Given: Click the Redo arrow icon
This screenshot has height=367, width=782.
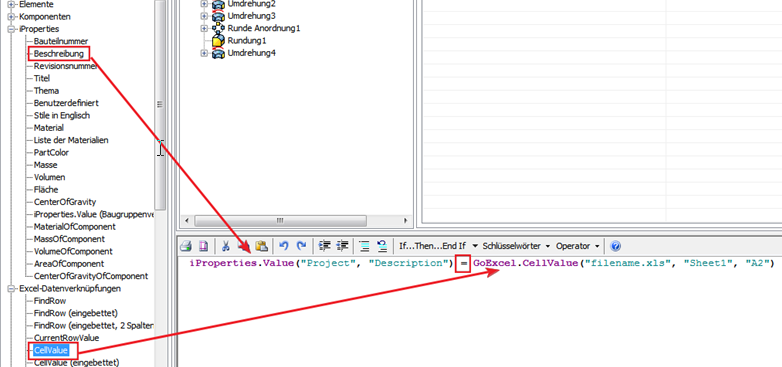Looking at the screenshot, I should pos(301,246).
